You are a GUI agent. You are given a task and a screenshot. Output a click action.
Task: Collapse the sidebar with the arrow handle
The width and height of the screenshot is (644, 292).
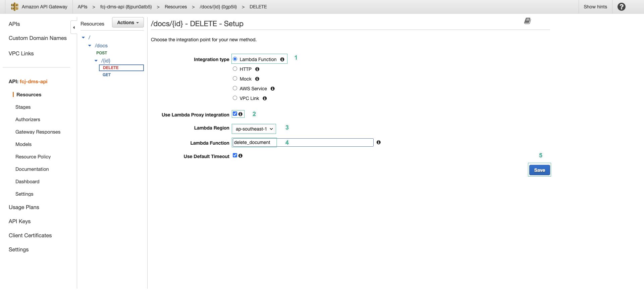point(74,27)
